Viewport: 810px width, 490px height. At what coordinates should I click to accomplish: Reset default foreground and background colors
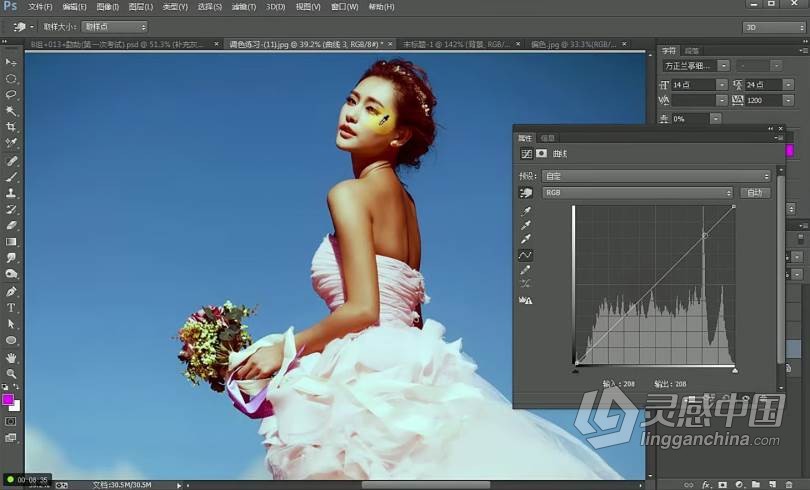(x=5, y=386)
